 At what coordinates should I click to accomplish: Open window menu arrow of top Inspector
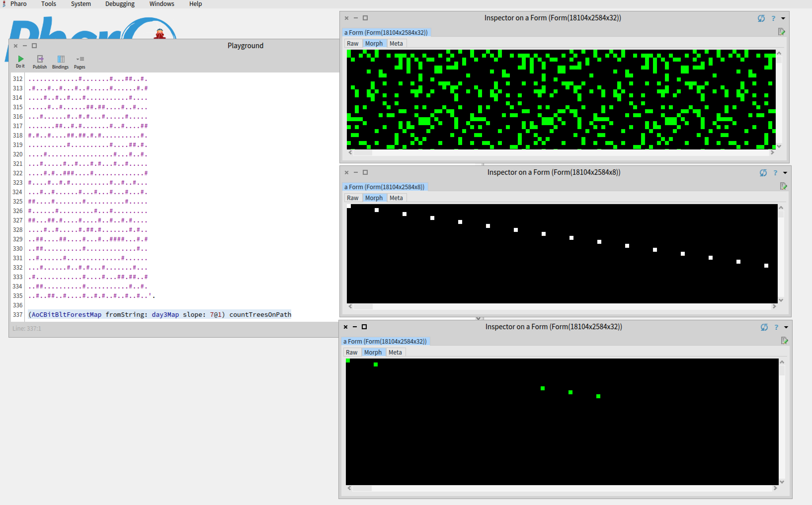783,18
